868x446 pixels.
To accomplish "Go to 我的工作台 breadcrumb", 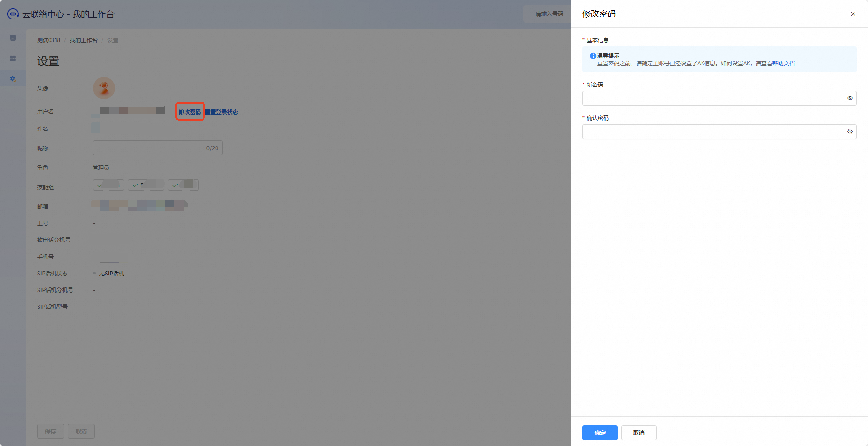I will pos(83,40).
